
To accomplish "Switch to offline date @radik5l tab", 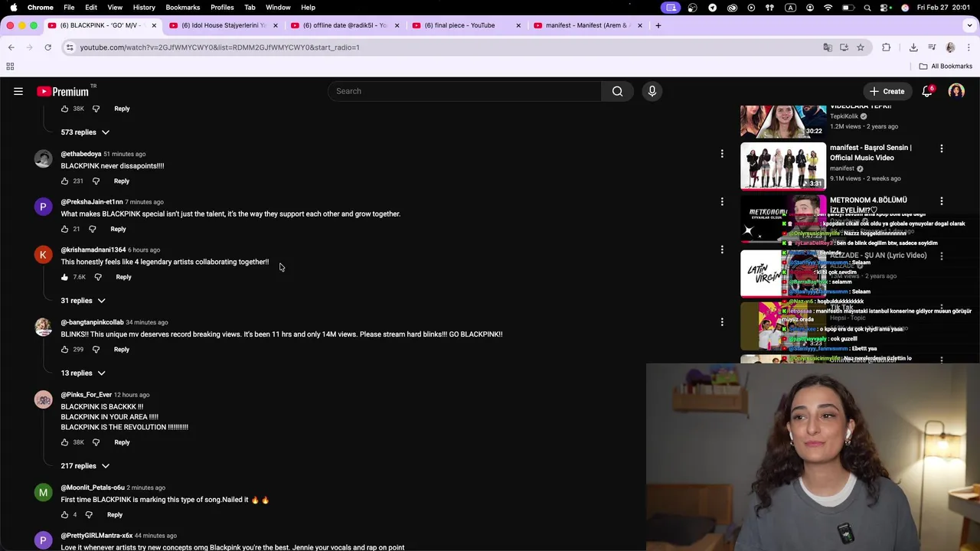I will pyautogui.click(x=344, y=25).
